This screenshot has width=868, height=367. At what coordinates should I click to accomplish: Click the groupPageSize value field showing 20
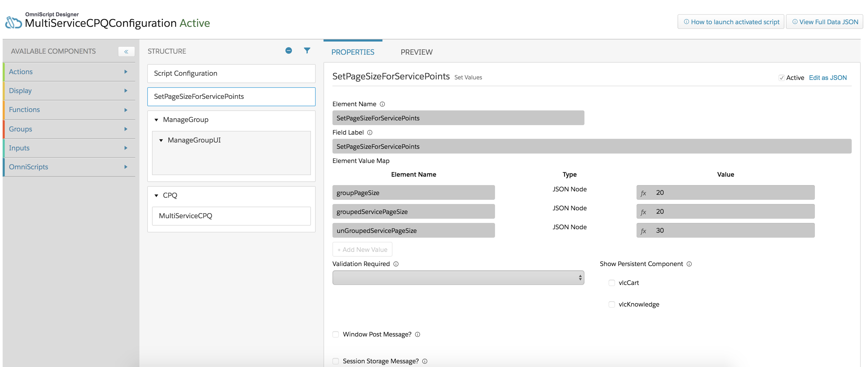725,193
